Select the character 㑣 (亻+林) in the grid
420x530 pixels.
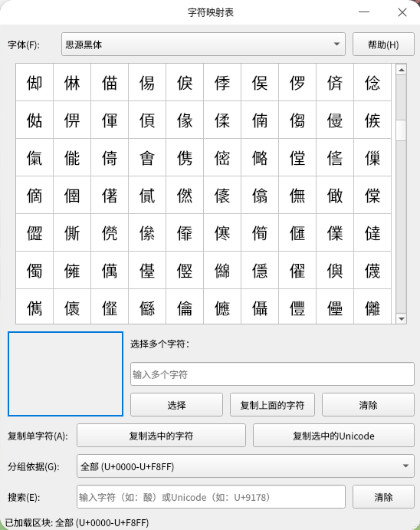point(72,82)
